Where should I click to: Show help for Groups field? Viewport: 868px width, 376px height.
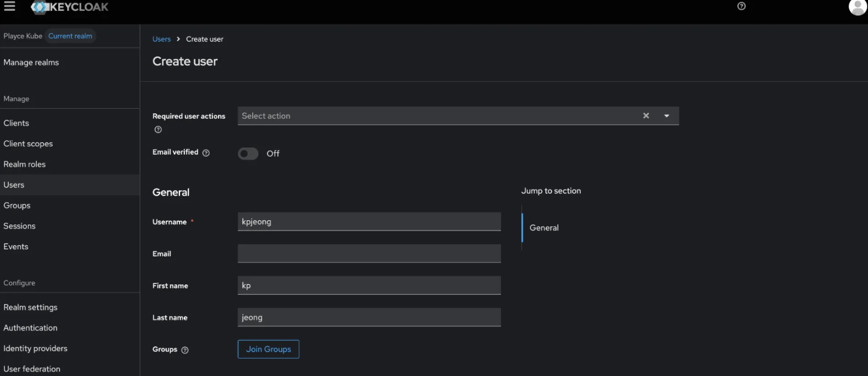pos(185,350)
